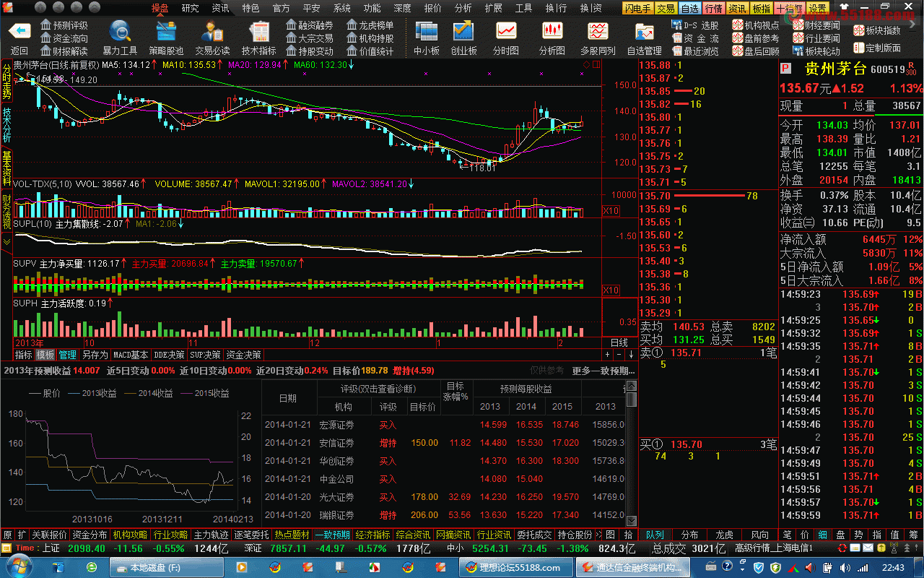Screen dimensions: 924x578
Task: Click the 设置 top-right button
Action: [x=817, y=9]
